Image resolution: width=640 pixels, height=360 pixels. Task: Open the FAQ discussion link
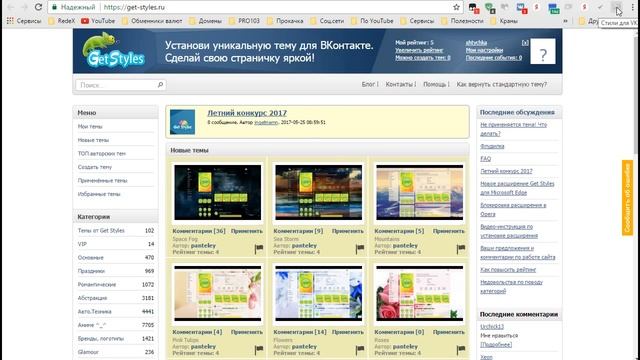485,158
